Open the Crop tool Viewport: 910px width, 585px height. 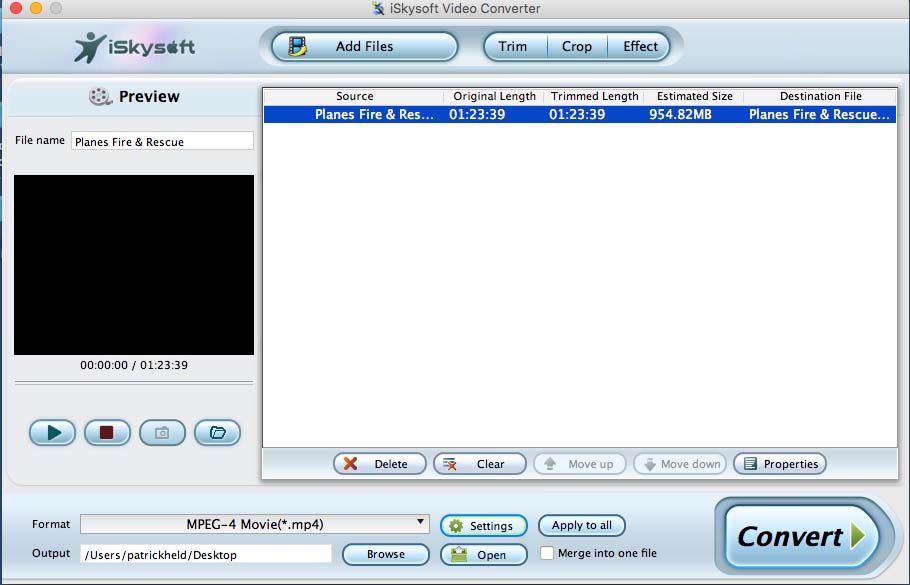(x=577, y=46)
